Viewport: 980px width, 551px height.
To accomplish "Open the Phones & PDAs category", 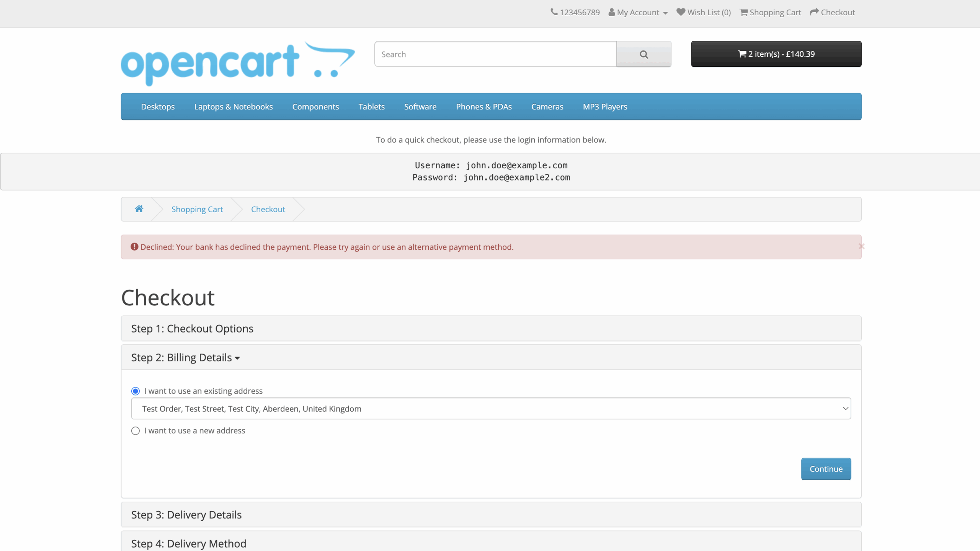I will [x=484, y=106].
